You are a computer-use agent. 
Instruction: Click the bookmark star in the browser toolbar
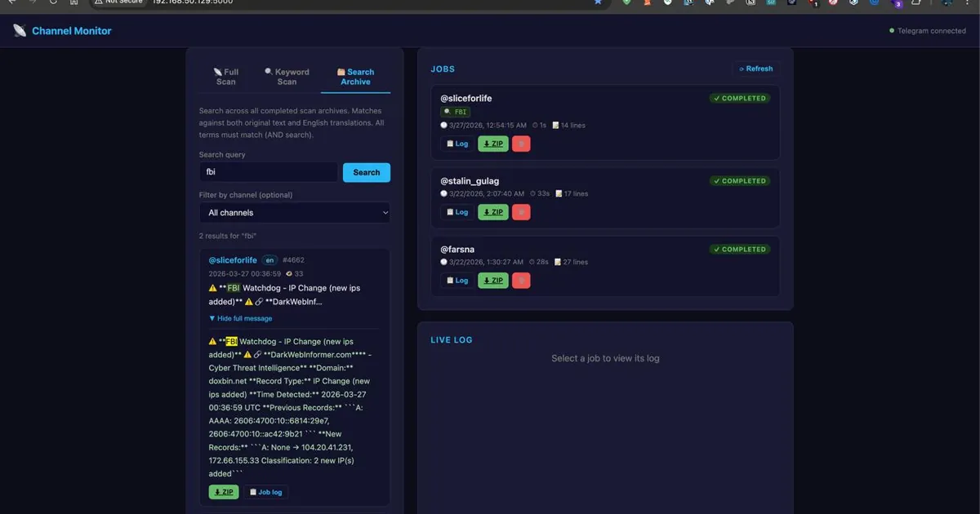599,3
